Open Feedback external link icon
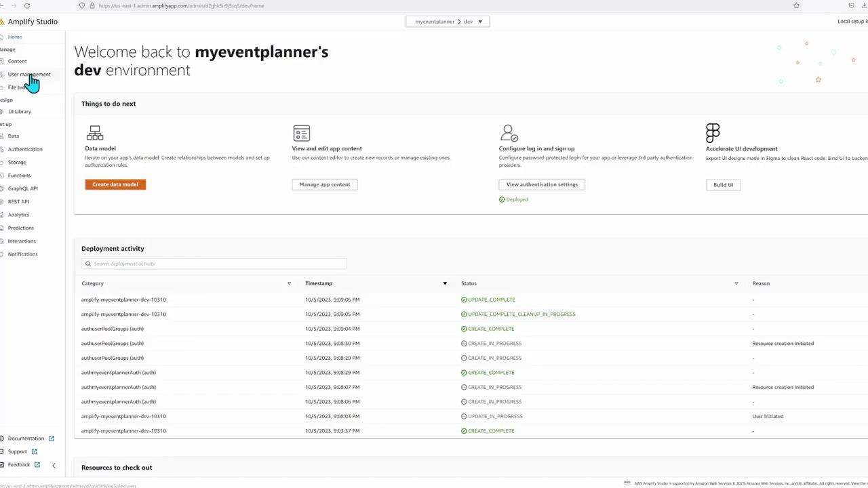This screenshot has width=868, height=488. pyautogui.click(x=37, y=465)
